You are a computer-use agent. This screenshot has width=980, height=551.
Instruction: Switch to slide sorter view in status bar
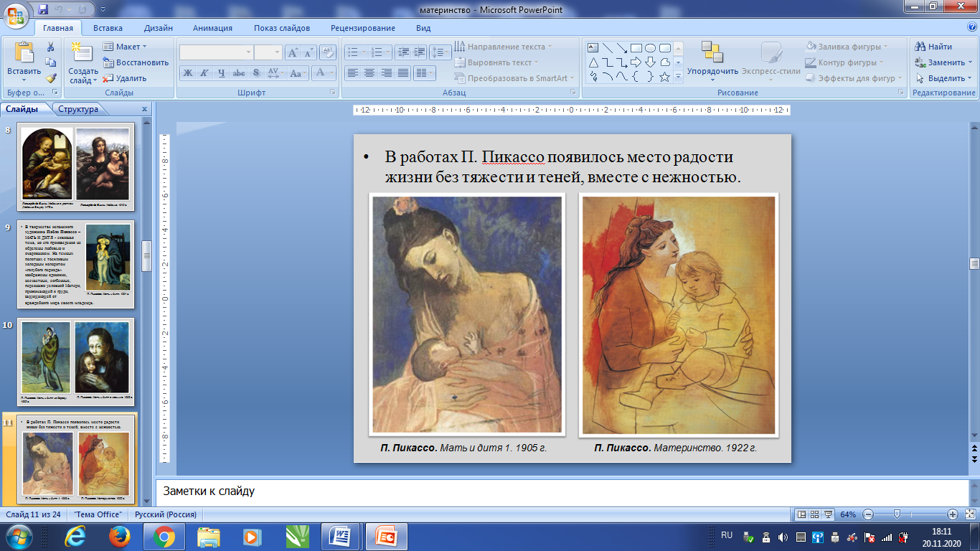[816, 514]
